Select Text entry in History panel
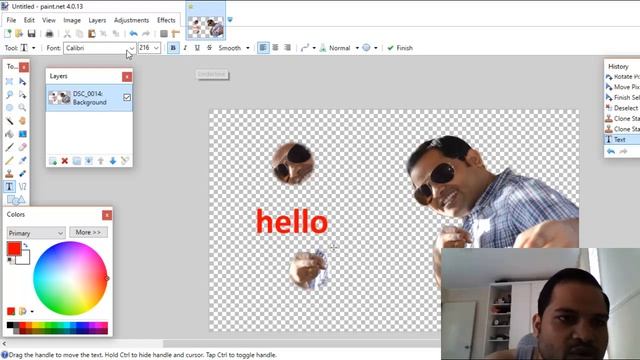Viewport: 640px width, 360px height. [x=622, y=140]
